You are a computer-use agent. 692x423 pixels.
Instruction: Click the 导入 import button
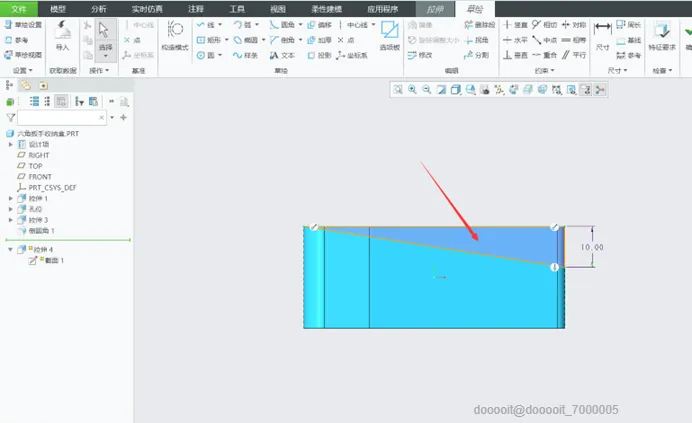click(x=63, y=36)
